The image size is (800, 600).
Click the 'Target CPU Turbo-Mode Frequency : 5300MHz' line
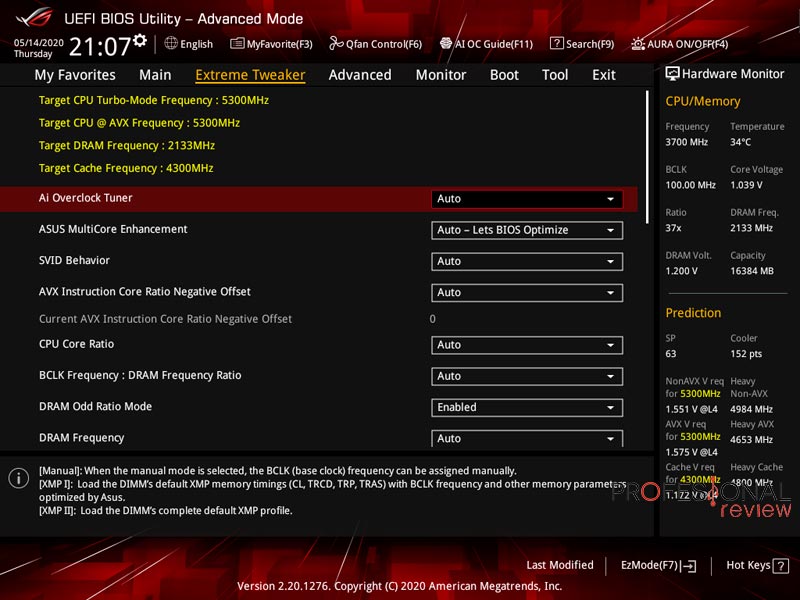tap(154, 100)
